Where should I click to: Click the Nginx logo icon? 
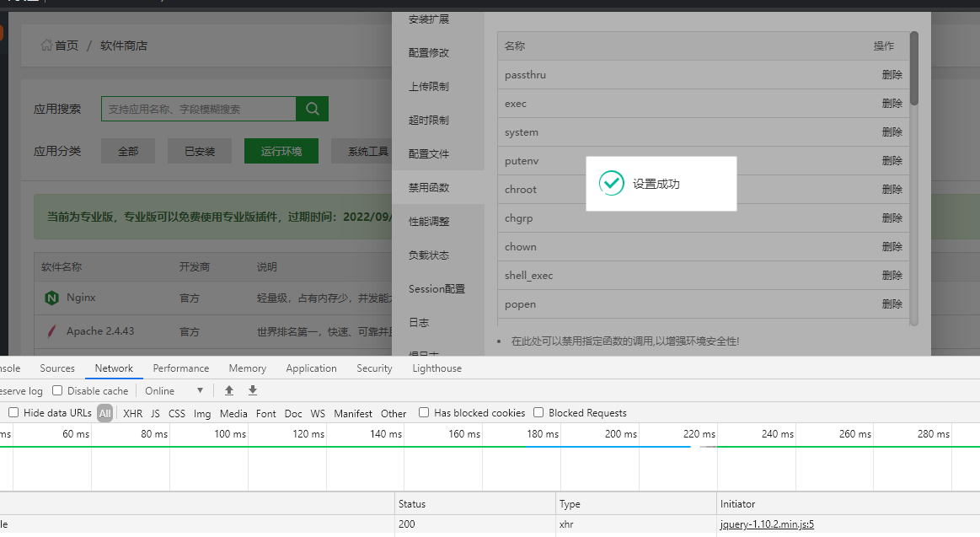pyautogui.click(x=52, y=298)
